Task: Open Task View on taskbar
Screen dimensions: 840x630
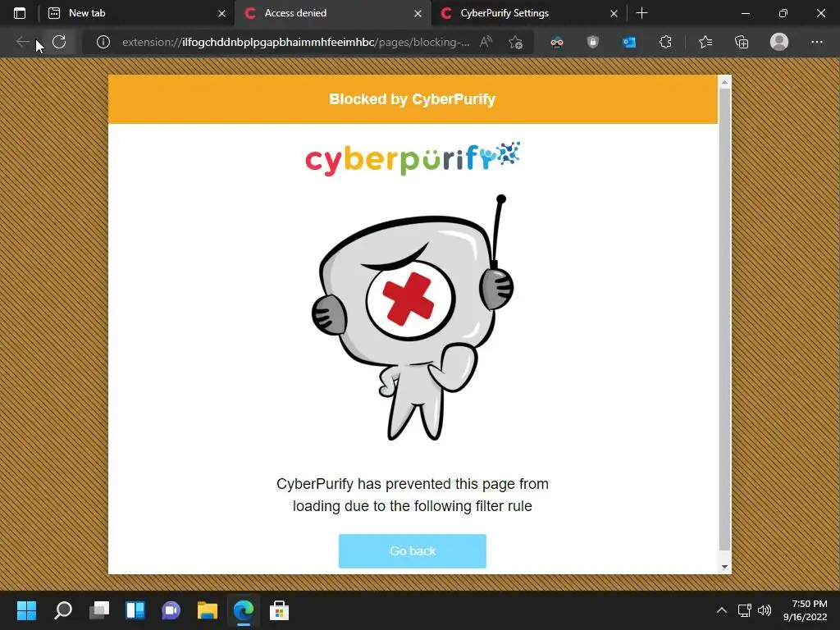Action: point(99,610)
